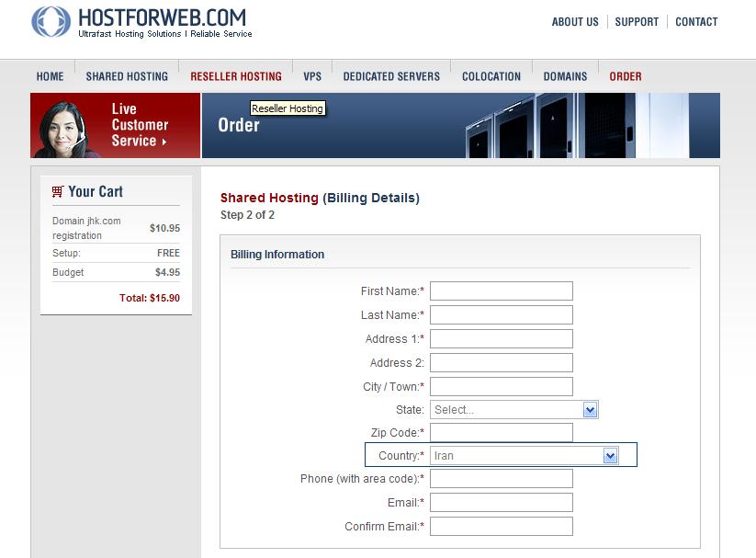The height and width of the screenshot is (558, 756).
Task: Focus the Phone (with area code) field
Action: [502, 478]
